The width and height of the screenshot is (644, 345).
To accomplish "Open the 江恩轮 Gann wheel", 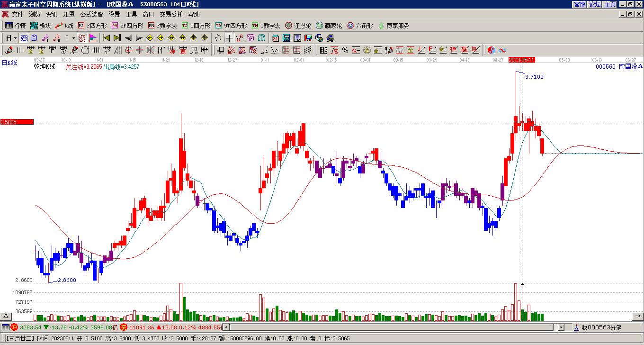I will click(298, 26).
